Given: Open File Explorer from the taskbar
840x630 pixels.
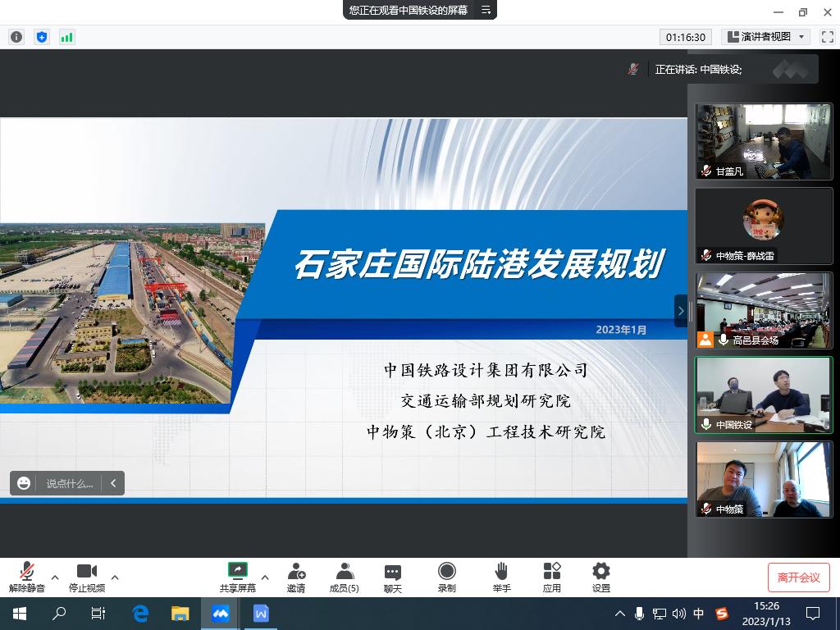Looking at the screenshot, I should click(180, 614).
